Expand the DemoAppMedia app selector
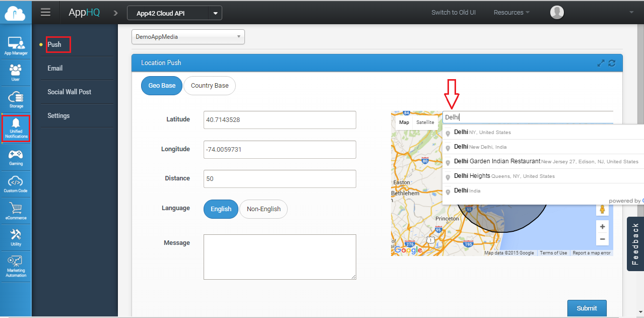 [188, 37]
